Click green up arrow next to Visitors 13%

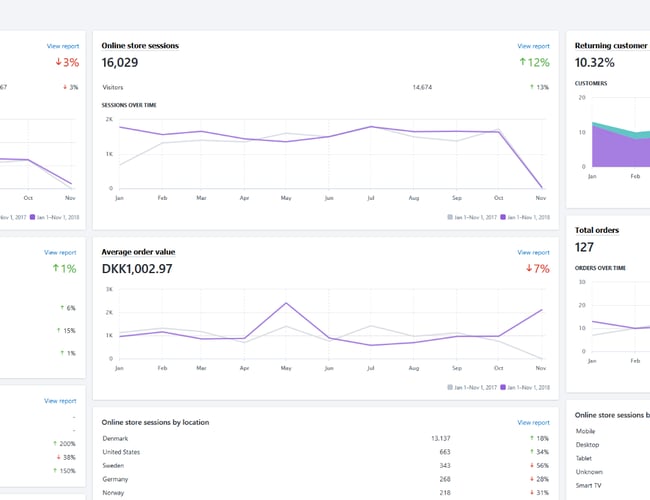click(x=530, y=88)
